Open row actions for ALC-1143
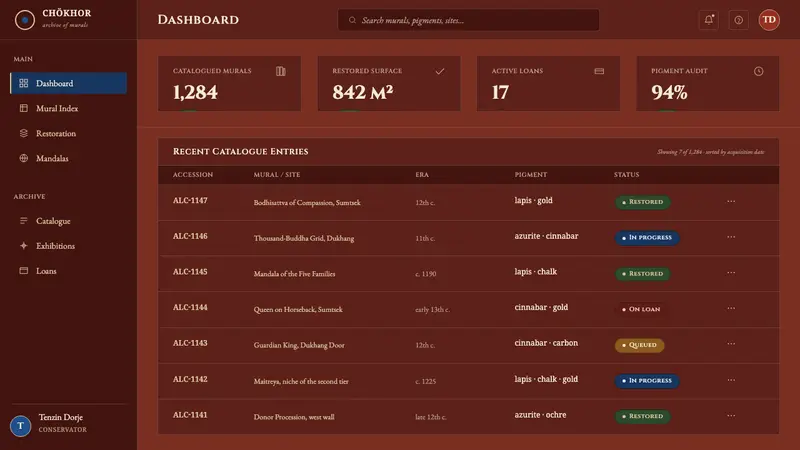 pos(731,343)
